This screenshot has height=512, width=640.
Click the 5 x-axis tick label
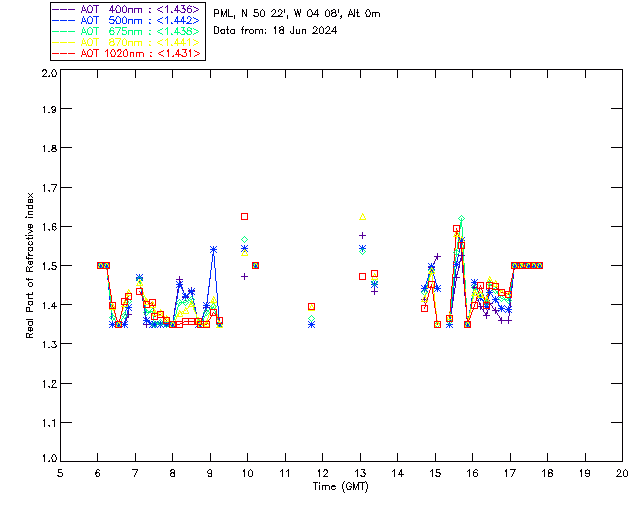pos(60,473)
